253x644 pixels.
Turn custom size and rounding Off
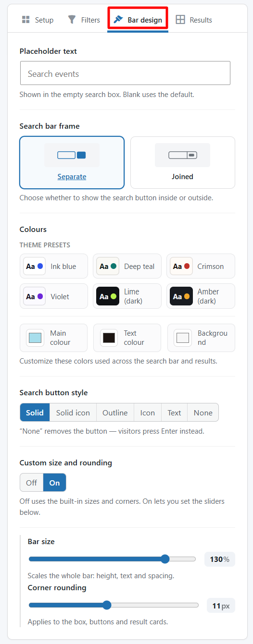[x=32, y=483]
